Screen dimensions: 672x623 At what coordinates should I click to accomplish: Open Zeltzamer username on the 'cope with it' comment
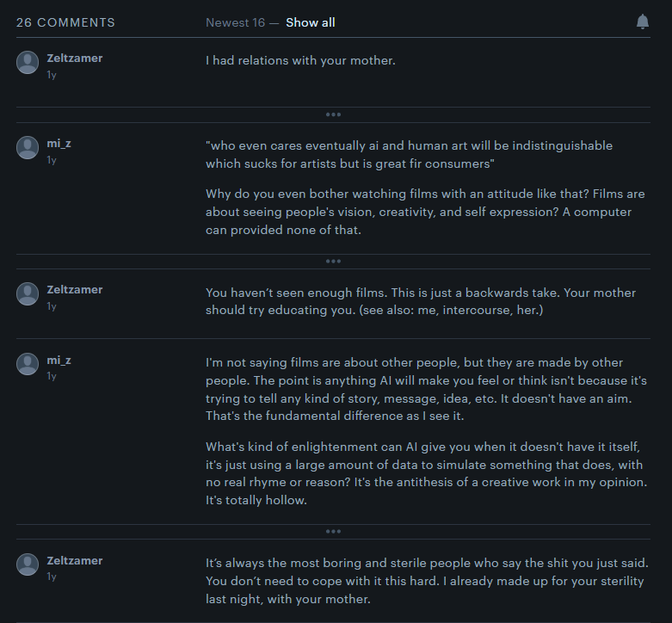(75, 560)
